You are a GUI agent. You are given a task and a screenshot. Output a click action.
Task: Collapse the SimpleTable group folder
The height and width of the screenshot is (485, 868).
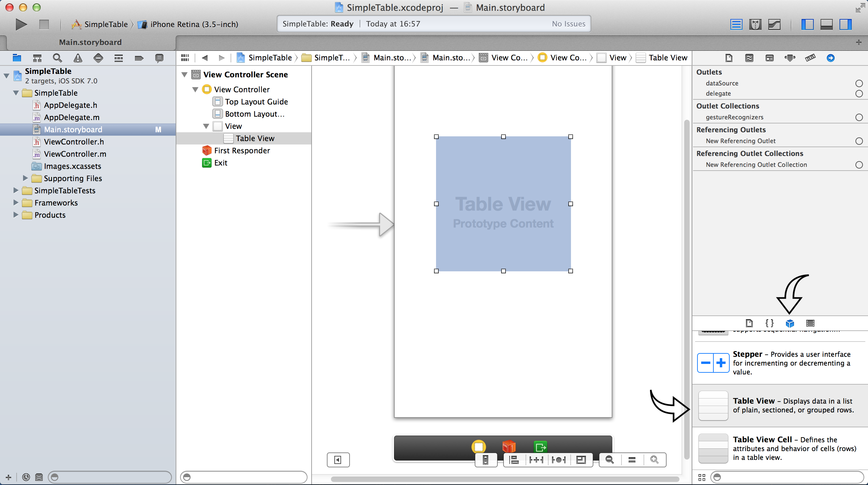tap(16, 93)
